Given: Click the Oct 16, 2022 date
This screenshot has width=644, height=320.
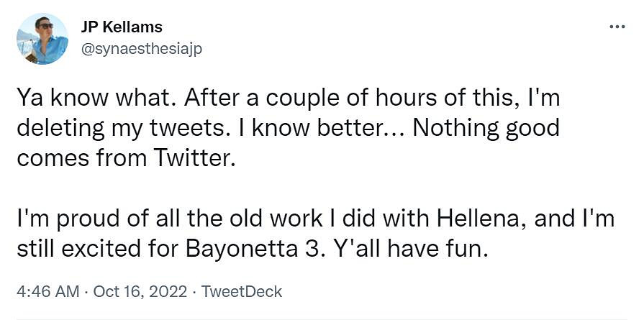Looking at the screenshot, I should point(142,291).
